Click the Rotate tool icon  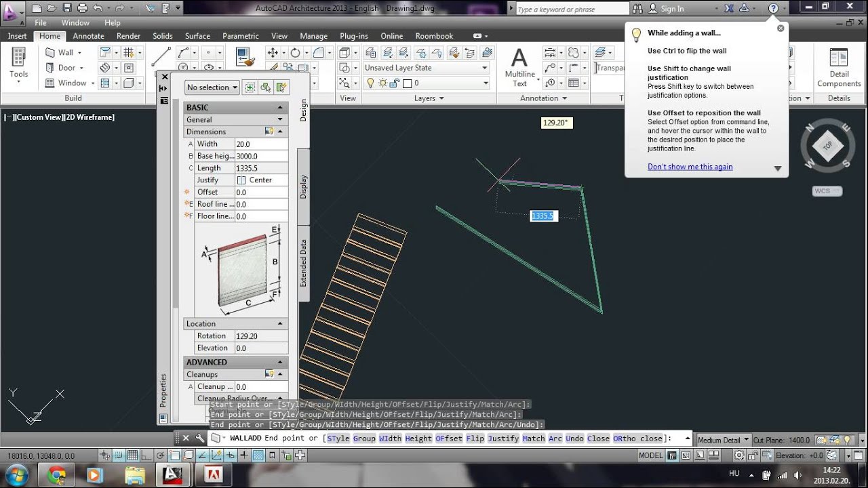pyautogui.click(x=295, y=53)
